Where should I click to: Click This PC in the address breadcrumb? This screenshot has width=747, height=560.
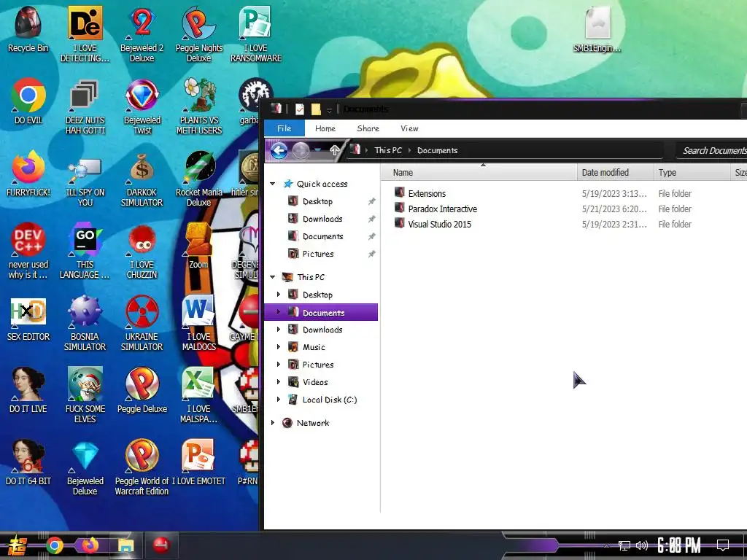(388, 150)
